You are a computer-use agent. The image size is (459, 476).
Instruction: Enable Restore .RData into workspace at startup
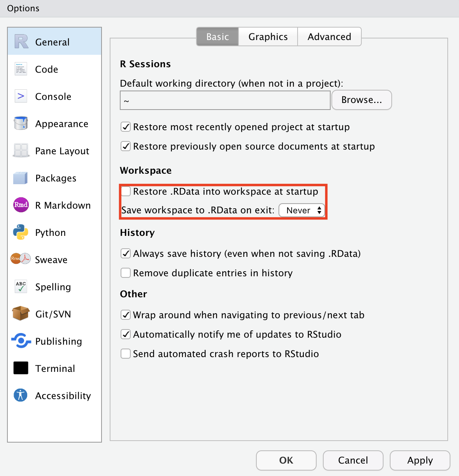[126, 192]
